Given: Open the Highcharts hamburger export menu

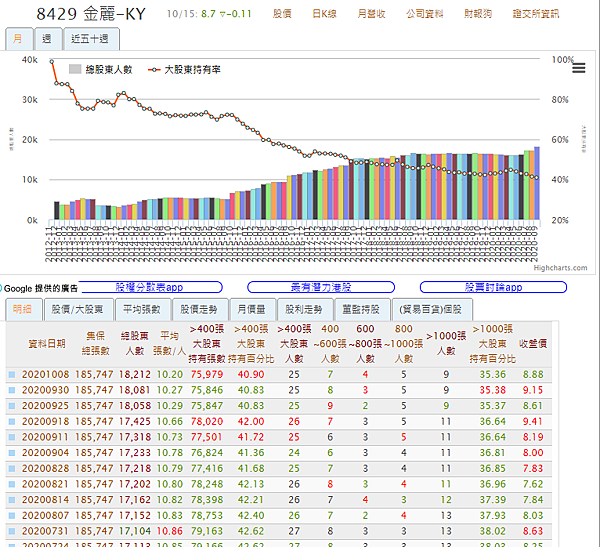Looking at the screenshot, I should (x=579, y=68).
